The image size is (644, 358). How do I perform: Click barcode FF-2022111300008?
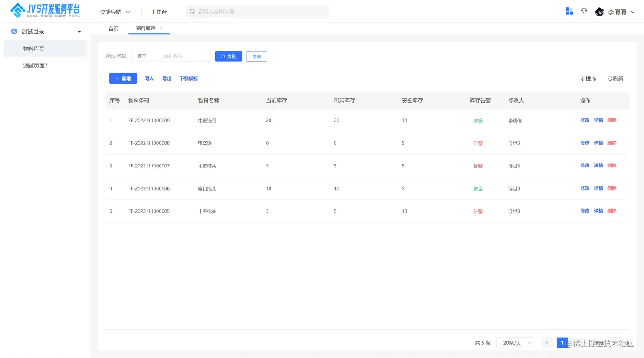(149, 143)
